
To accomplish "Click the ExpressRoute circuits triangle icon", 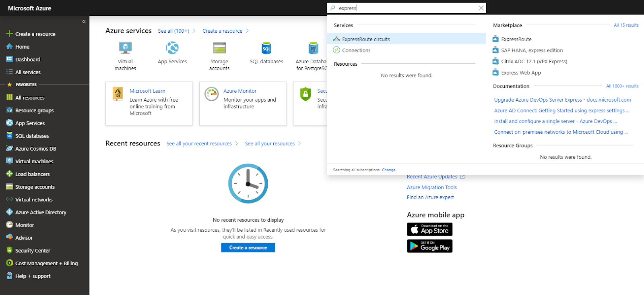I will tap(336, 39).
